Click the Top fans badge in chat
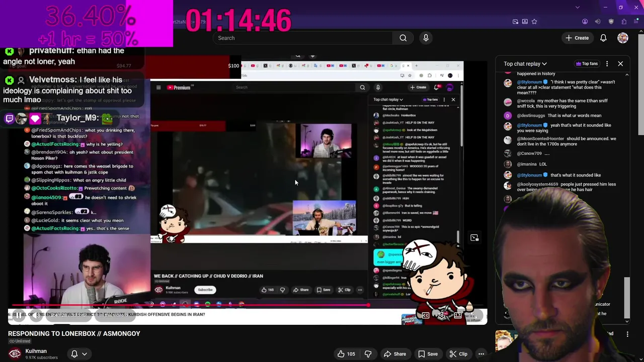This screenshot has width=644, height=362. (587, 64)
